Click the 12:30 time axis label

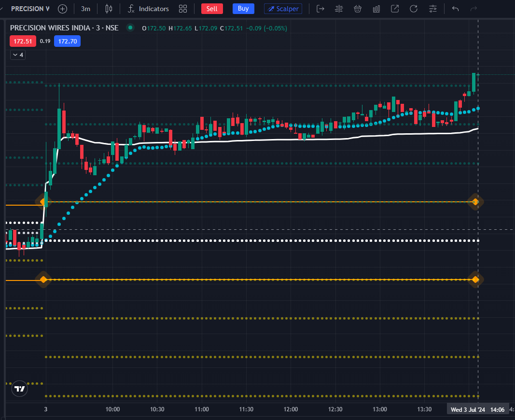tap(335, 409)
